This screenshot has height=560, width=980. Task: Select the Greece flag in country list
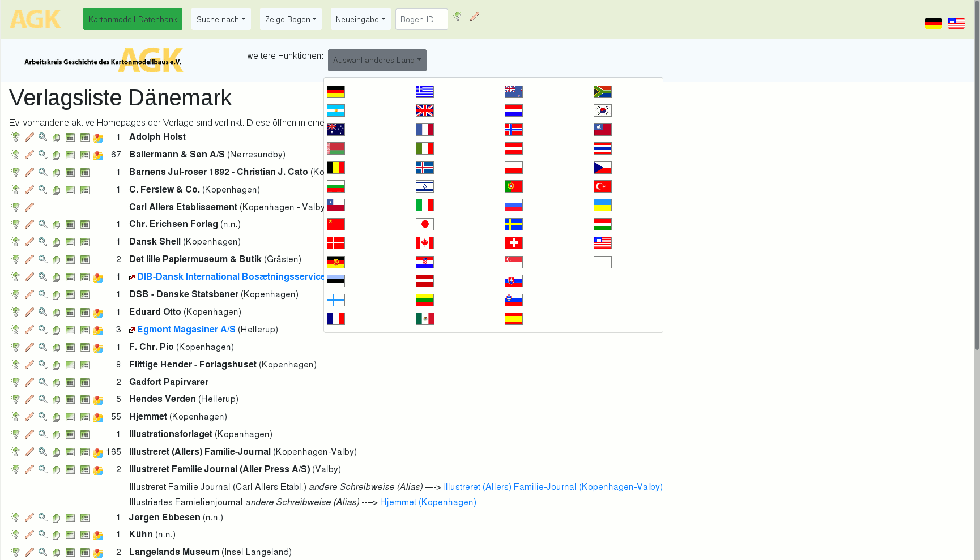[425, 92]
